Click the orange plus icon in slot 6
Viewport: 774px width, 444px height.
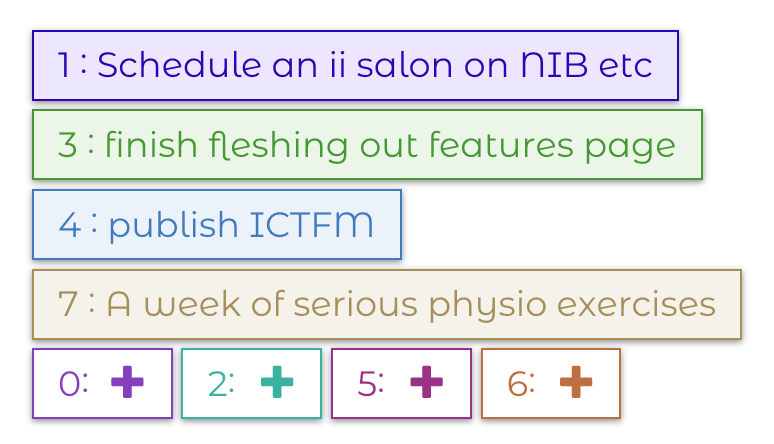point(576,383)
